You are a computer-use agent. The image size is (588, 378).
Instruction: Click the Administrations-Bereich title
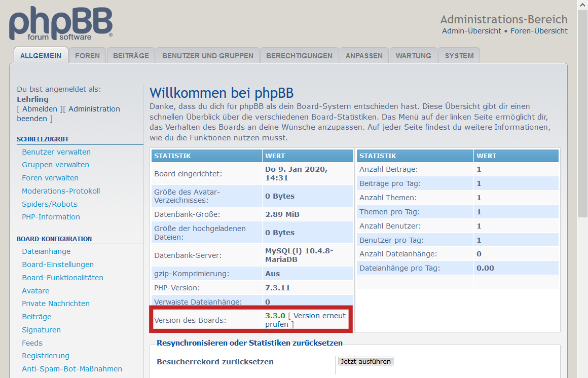coord(504,19)
